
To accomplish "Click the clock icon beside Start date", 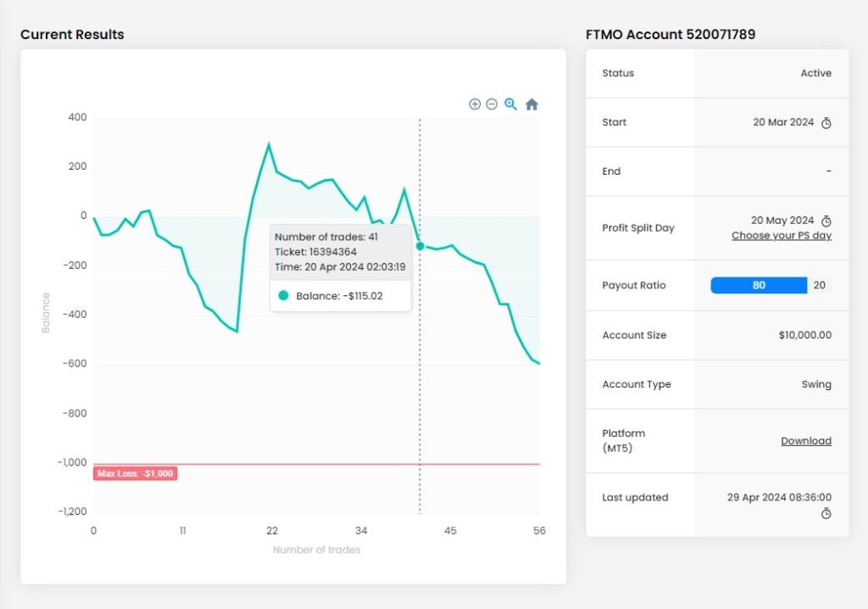I will point(826,123).
